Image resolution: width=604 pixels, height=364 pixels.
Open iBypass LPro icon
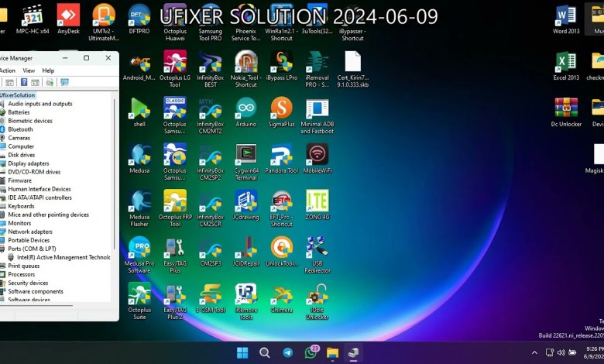pos(282,66)
